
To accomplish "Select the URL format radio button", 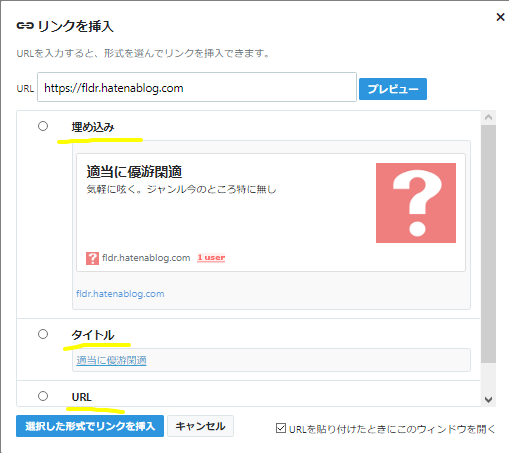I will (x=43, y=396).
